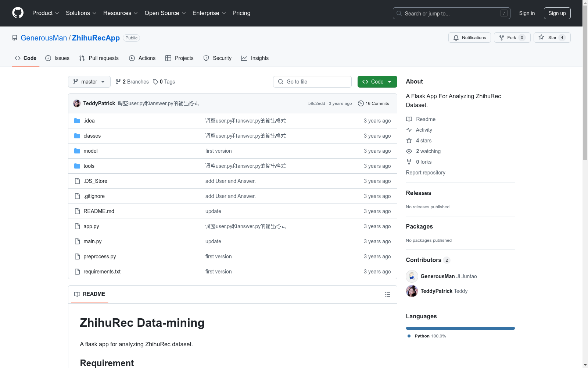Expand the Product menu
The height and width of the screenshot is (368, 588).
46,13
